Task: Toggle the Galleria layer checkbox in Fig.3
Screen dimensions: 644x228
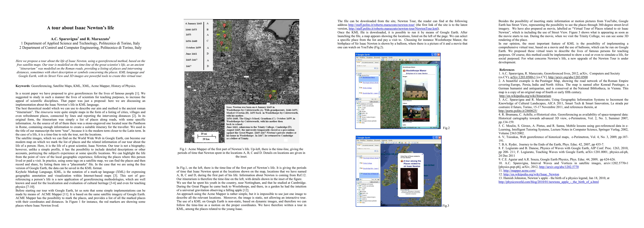Action: [x=359, y=199]
